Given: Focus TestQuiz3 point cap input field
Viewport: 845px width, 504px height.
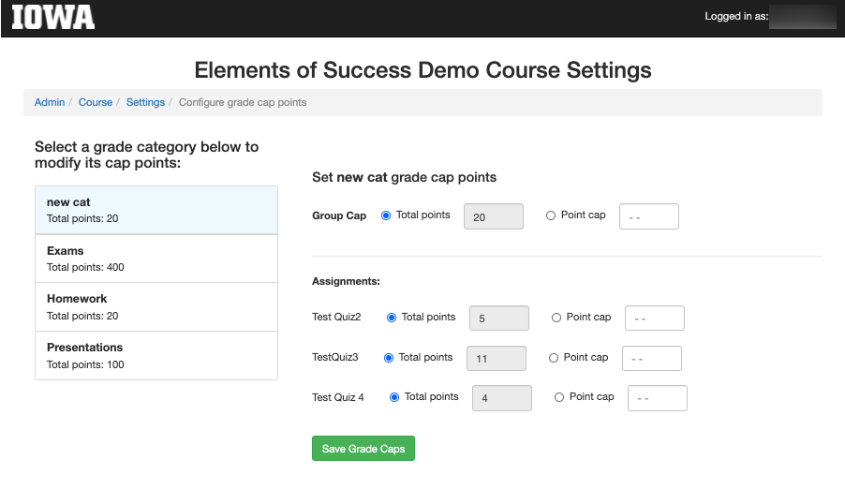Looking at the screenshot, I should (652, 359).
